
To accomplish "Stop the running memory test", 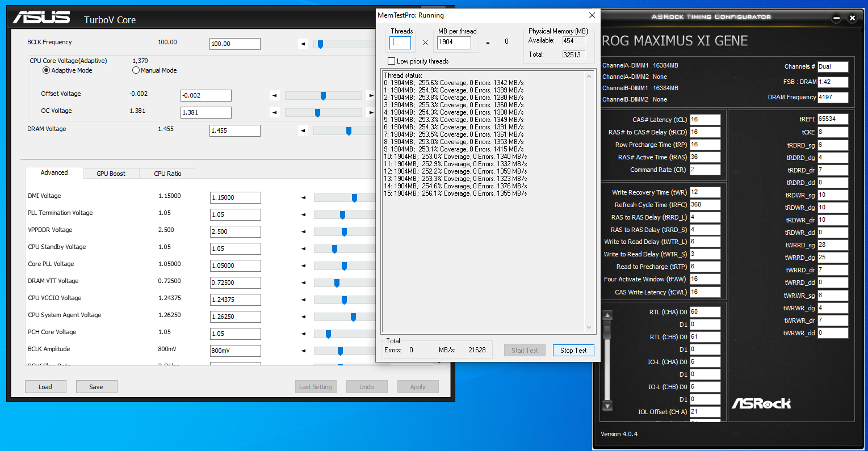I will (x=573, y=351).
